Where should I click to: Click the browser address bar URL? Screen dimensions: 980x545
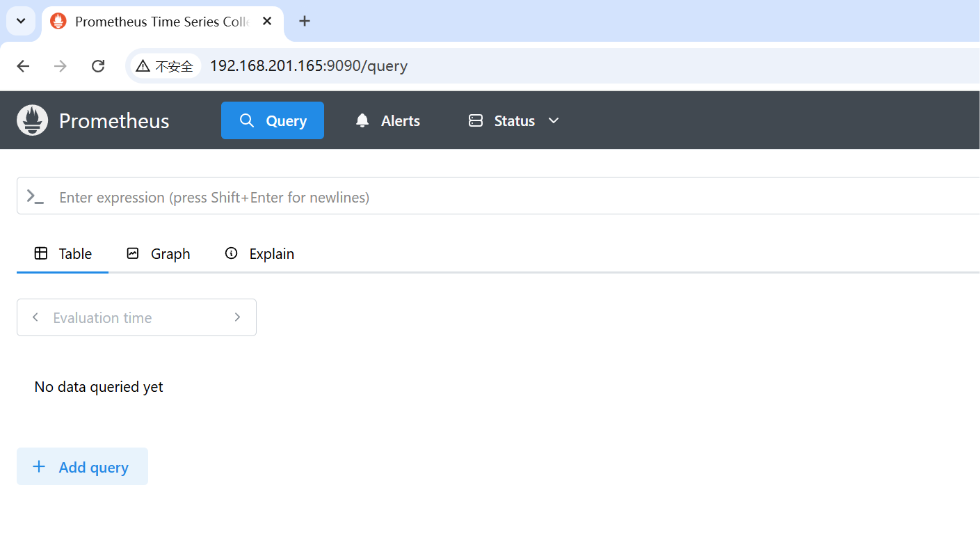pos(309,66)
